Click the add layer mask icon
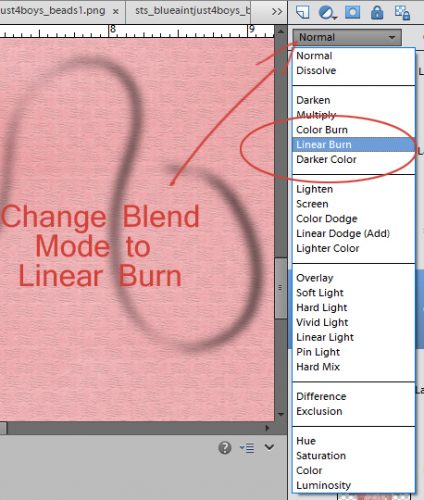Viewport: 424px width, 500px height. (x=352, y=12)
